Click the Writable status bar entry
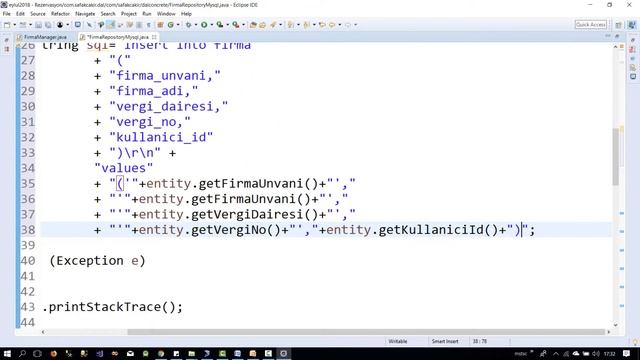640x360 pixels. (398, 341)
